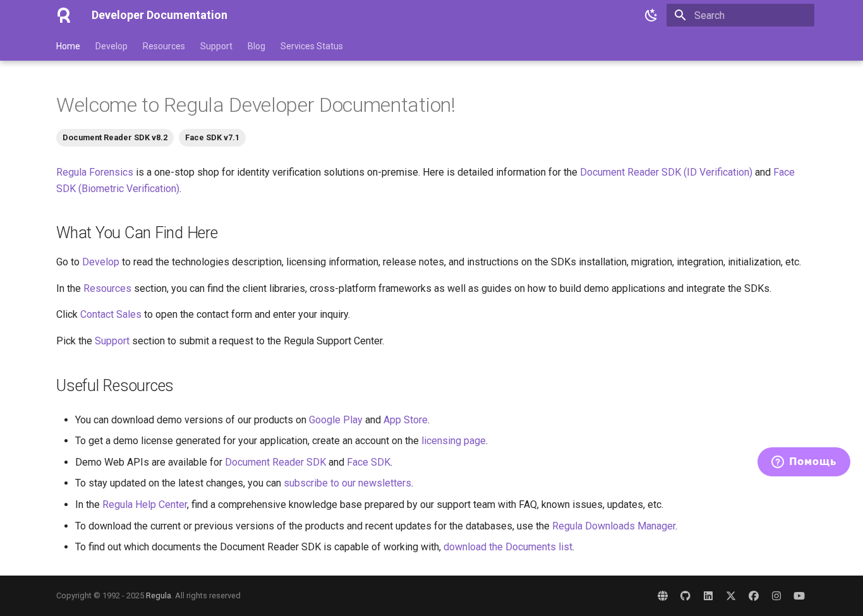Click the Regula logo icon

click(x=64, y=15)
